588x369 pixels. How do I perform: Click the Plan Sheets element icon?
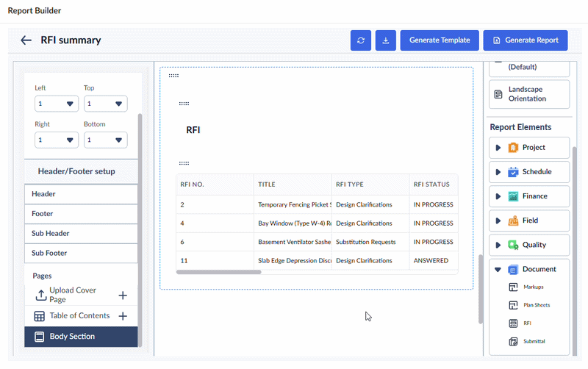click(x=513, y=305)
